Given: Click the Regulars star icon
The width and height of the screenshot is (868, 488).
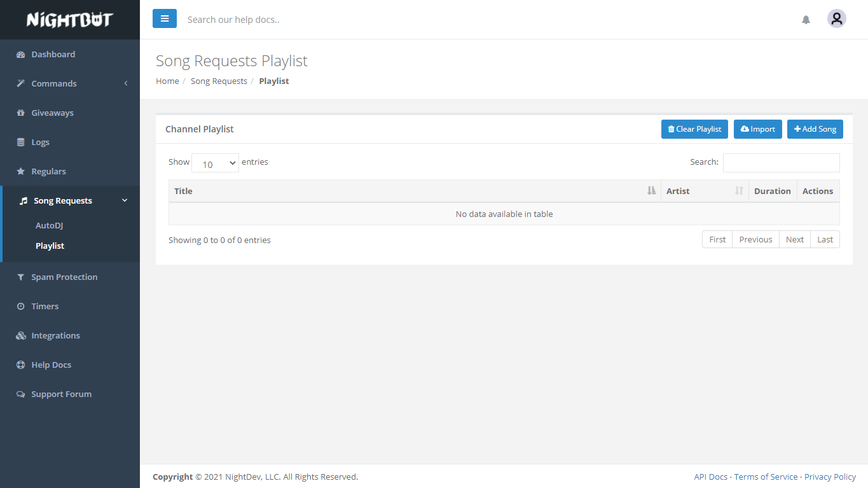Looking at the screenshot, I should [x=20, y=172].
